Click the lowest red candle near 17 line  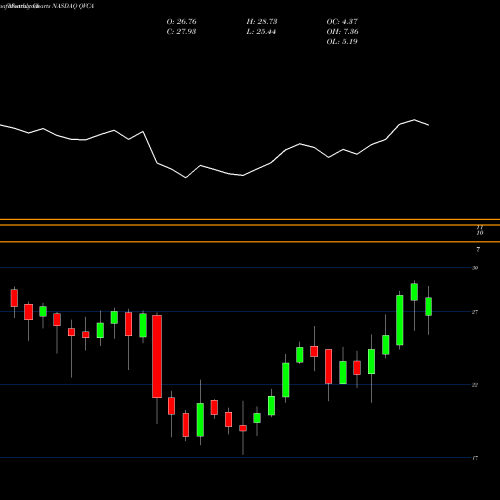pos(243,428)
